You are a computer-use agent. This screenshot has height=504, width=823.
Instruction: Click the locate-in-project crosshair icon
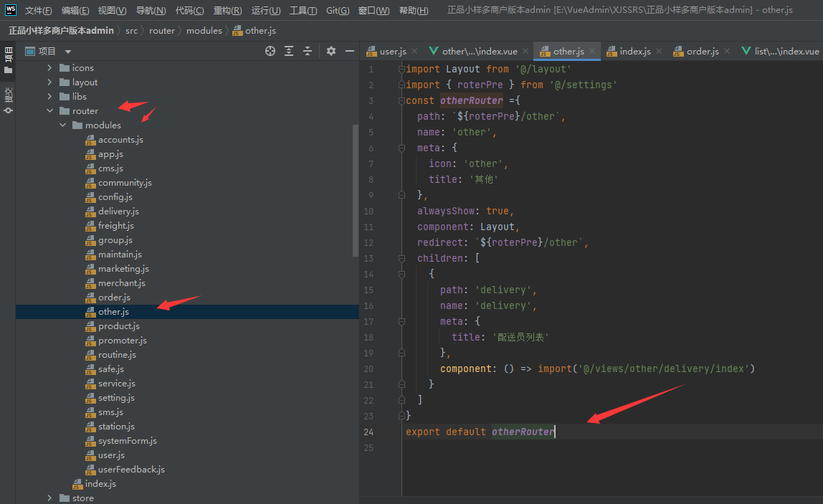(270, 51)
